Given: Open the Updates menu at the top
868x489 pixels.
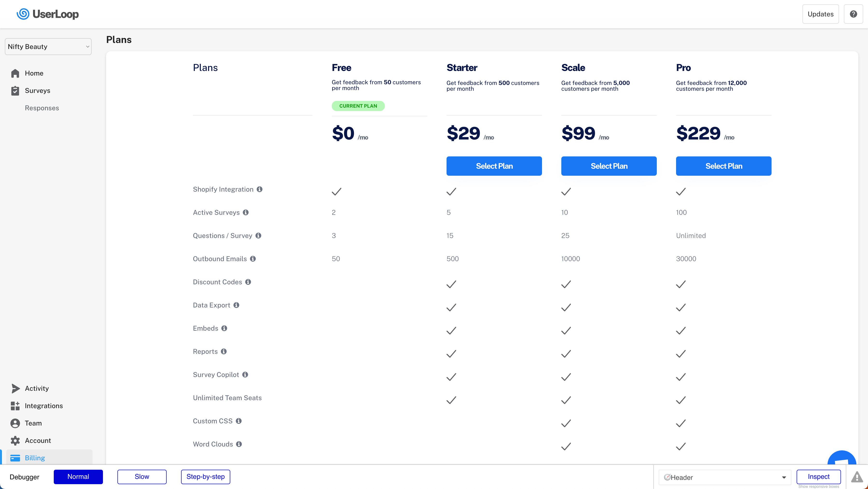Looking at the screenshot, I should pos(821,14).
